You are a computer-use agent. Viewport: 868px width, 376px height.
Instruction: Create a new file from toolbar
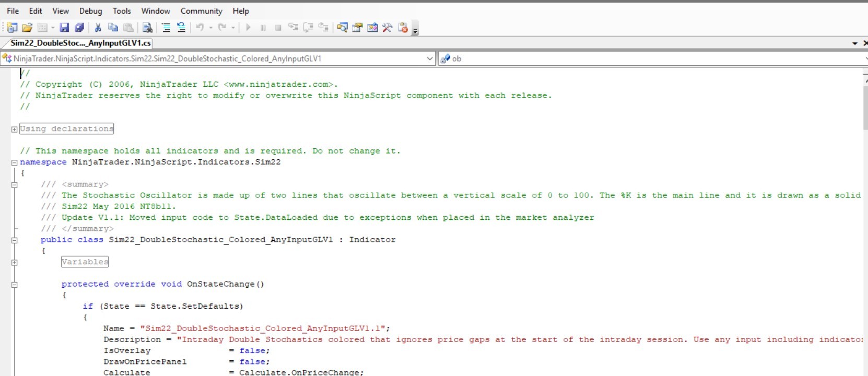pyautogui.click(x=12, y=28)
